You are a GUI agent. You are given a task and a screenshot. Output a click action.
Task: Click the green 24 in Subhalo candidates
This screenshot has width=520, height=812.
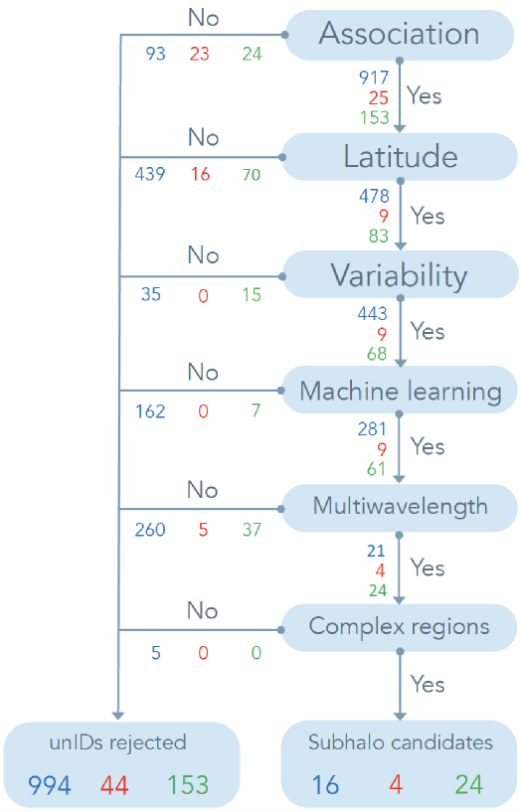[x=468, y=785]
